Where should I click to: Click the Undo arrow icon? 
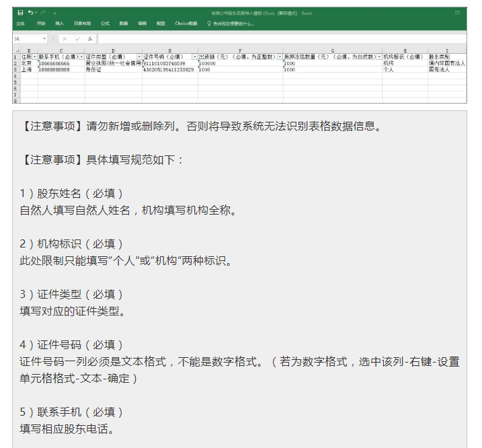tap(30, 13)
